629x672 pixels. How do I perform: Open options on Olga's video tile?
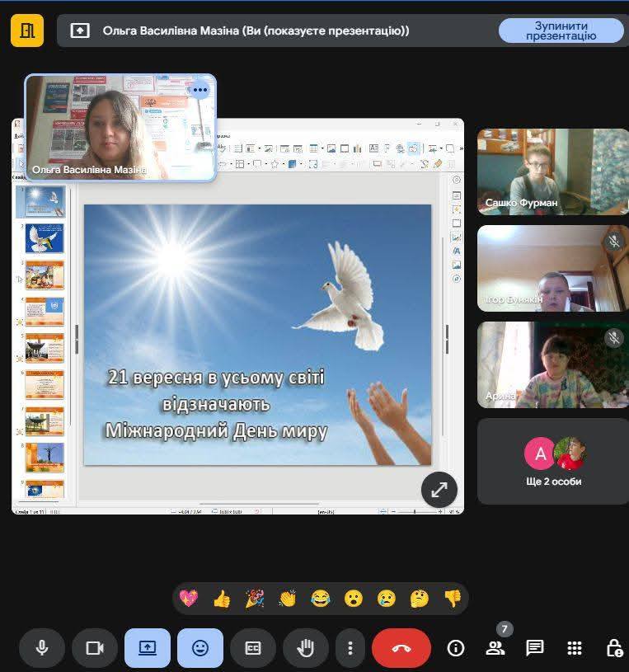[x=199, y=90]
